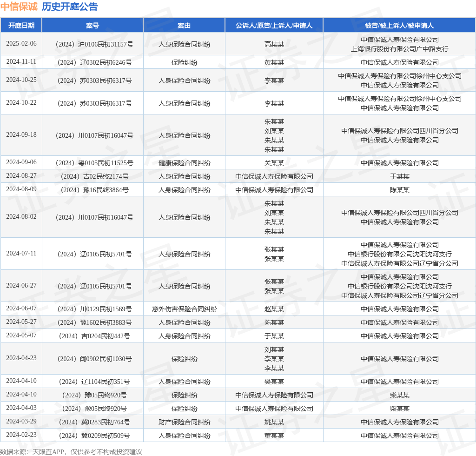Select case number （2024）辽1104民初351号
The width and height of the screenshot is (476, 456).
(93, 382)
